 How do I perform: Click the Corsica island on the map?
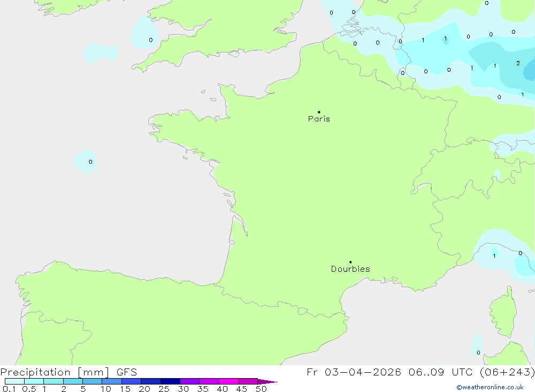(504, 312)
